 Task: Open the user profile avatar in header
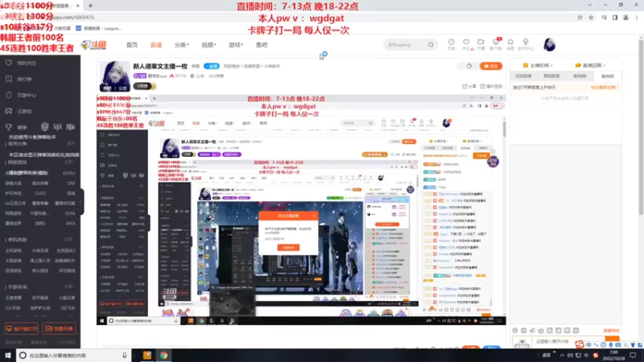pos(549,45)
